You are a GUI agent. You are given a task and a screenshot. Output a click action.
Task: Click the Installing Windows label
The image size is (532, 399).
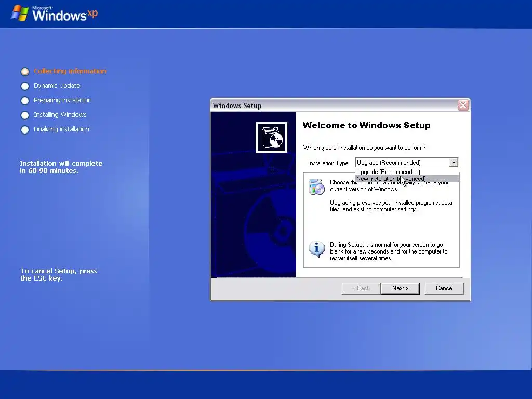(60, 115)
